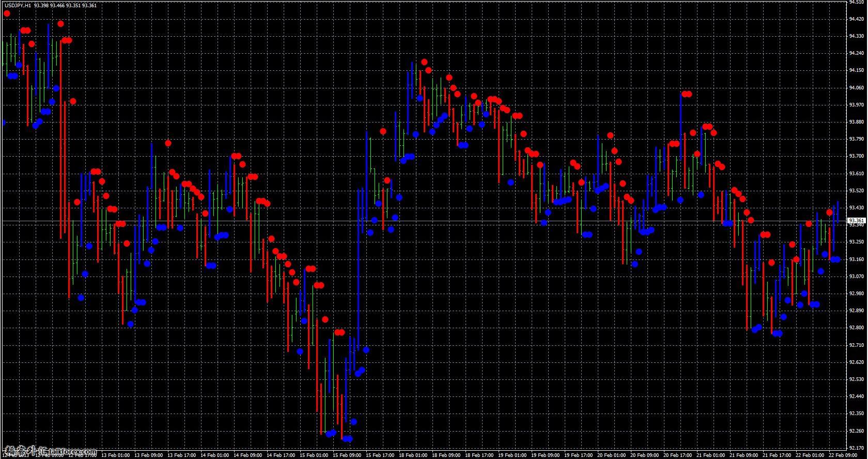Select the 15 Feb 01:00 time label
Image resolution: width=868 pixels, height=459 pixels.
coord(314,455)
